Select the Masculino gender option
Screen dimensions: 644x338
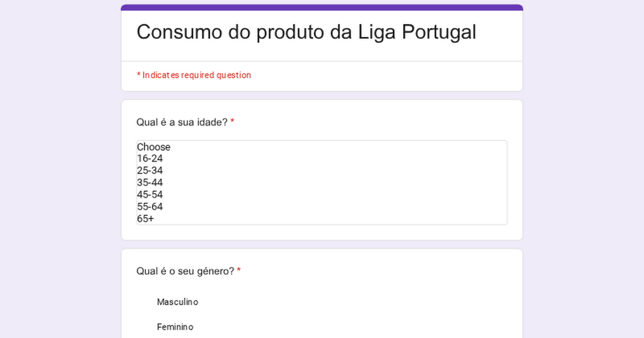tap(177, 302)
